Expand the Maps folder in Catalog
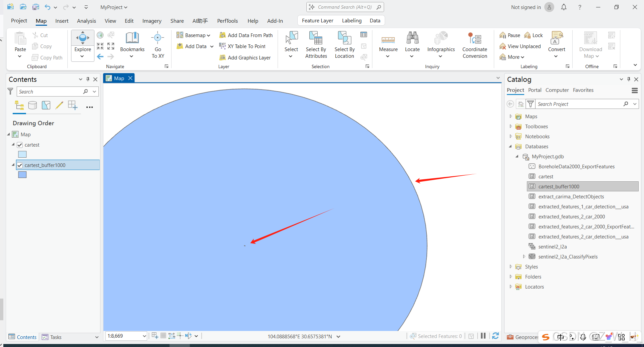 click(x=511, y=116)
